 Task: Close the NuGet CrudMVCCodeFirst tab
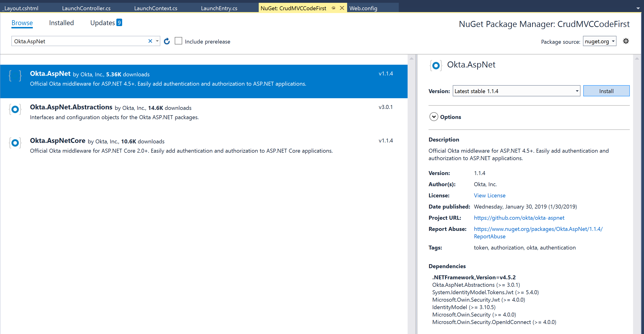click(342, 8)
